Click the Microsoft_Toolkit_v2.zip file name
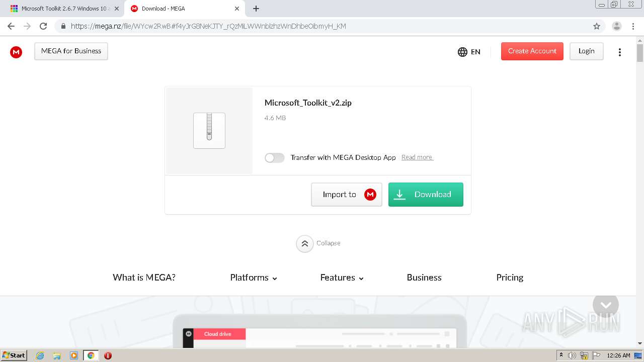This screenshot has height=362, width=644. pyautogui.click(x=308, y=103)
